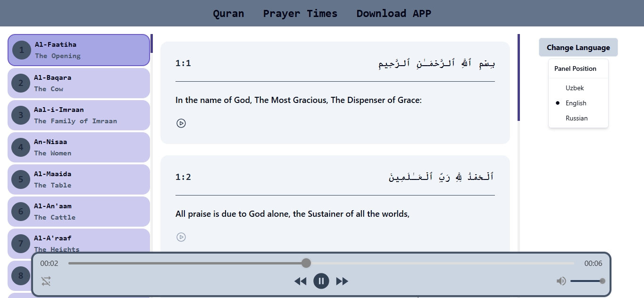
Task: Click verse number 1:2 label
Action: pyautogui.click(x=183, y=177)
